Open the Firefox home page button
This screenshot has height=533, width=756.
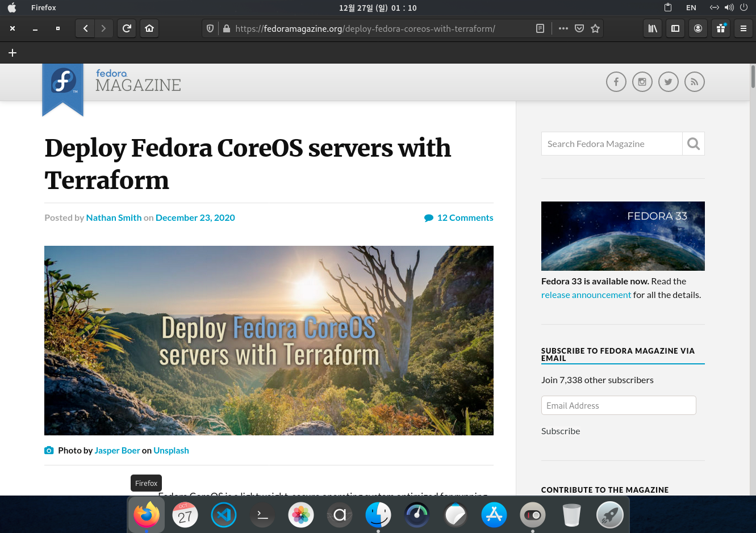point(149,28)
